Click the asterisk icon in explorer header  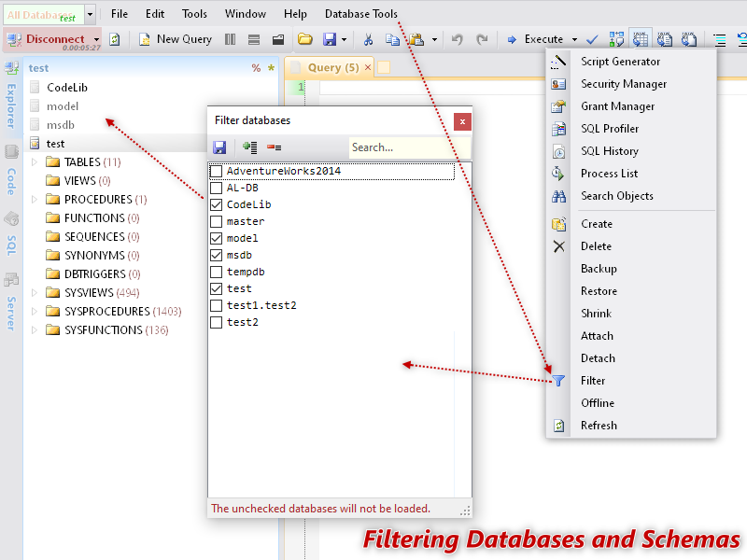coord(271,67)
